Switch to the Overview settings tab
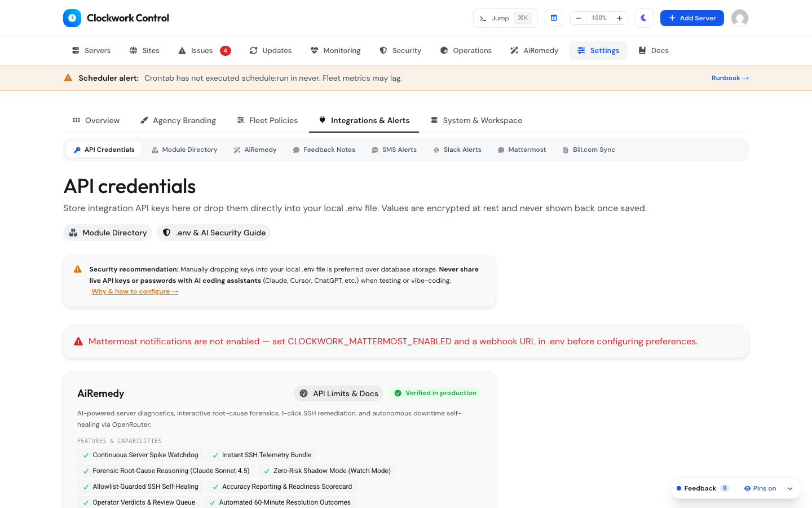This screenshot has height=508, width=812. (96, 120)
